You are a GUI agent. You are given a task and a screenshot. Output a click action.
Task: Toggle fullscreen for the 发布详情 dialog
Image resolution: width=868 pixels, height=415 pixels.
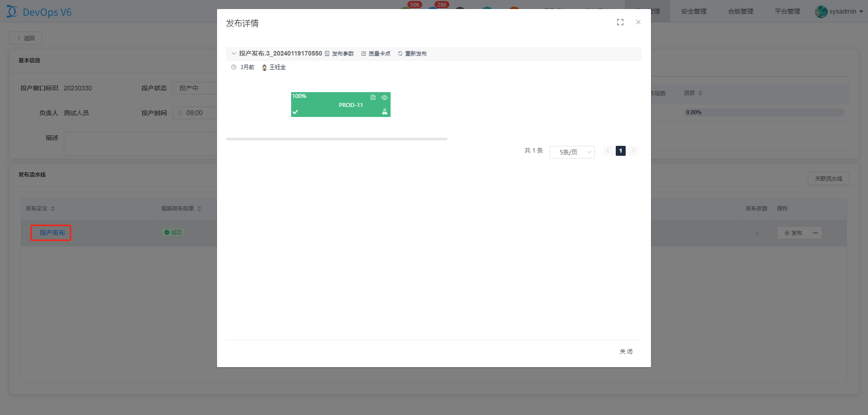620,22
